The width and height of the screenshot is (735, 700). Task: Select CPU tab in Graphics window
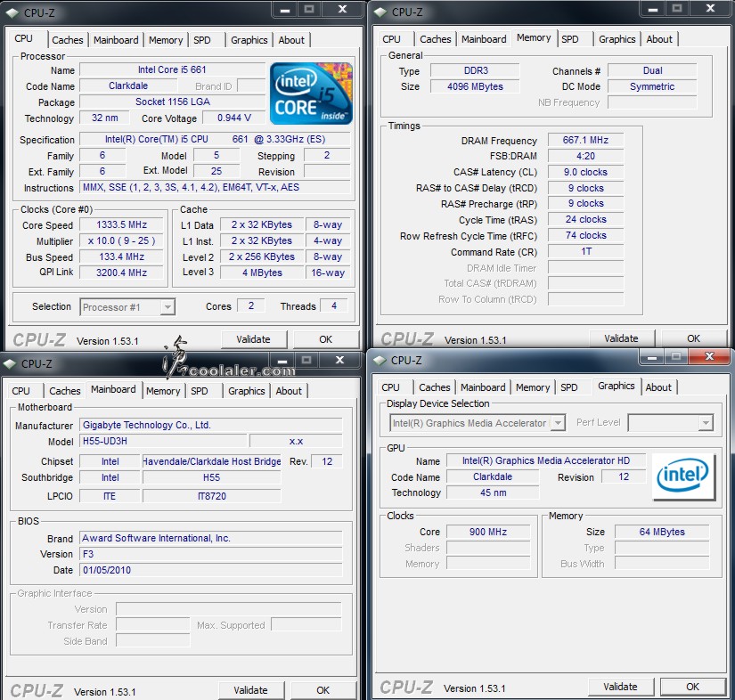(390, 388)
